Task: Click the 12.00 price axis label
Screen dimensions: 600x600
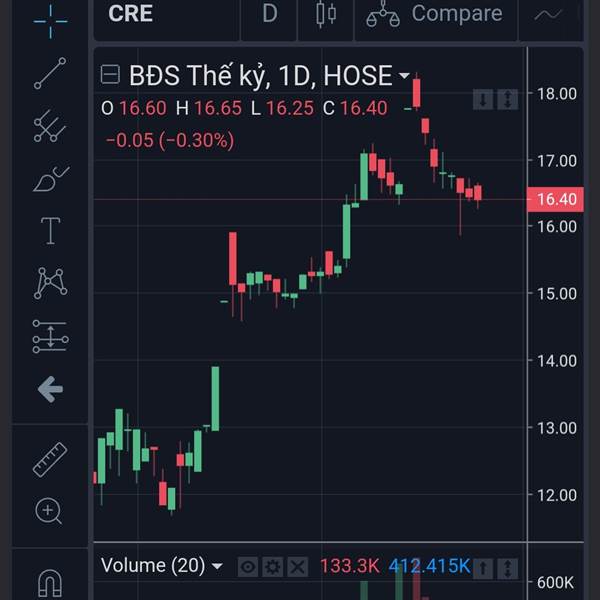Action: coord(557,495)
